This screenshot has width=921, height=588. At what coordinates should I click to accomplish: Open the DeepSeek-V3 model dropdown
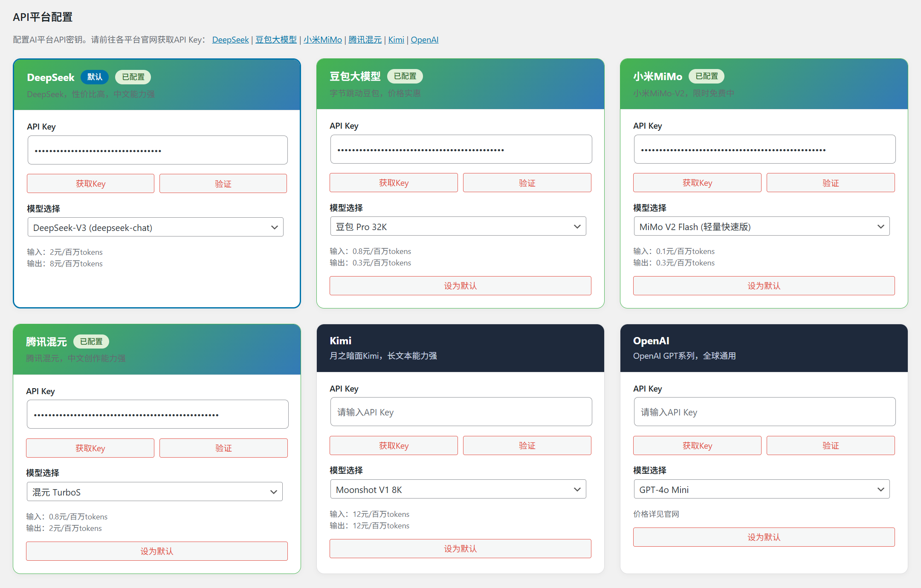(x=156, y=228)
